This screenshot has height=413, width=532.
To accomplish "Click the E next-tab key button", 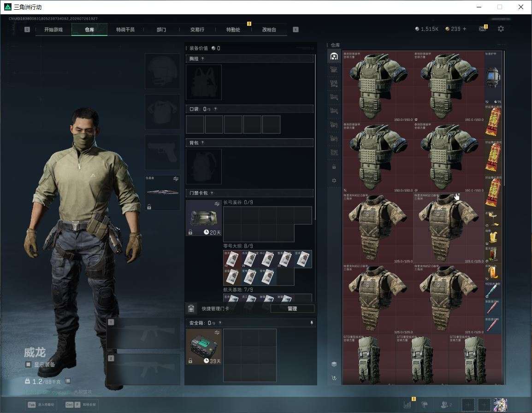I will (296, 29).
